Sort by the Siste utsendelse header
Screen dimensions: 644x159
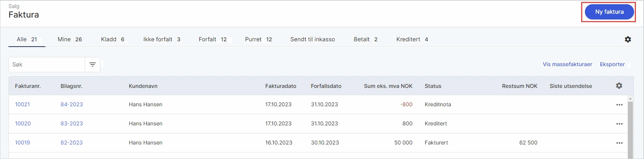tap(571, 86)
